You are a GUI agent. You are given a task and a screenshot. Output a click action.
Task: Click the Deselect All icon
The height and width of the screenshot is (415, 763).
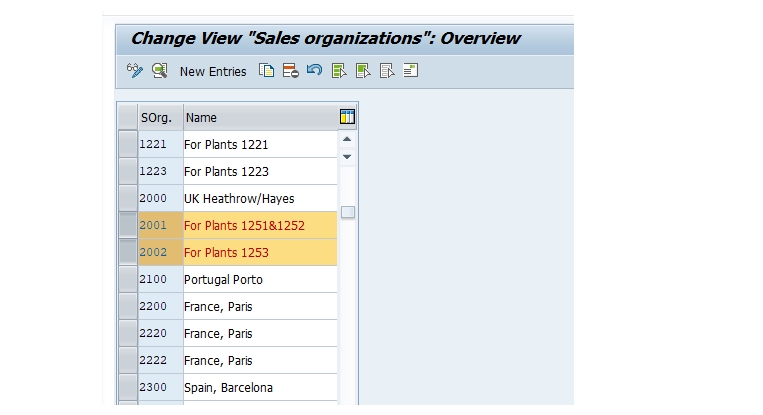387,71
